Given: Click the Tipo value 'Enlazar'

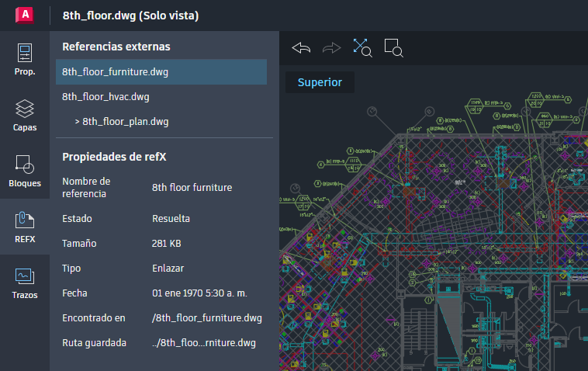Looking at the screenshot, I should point(168,269).
